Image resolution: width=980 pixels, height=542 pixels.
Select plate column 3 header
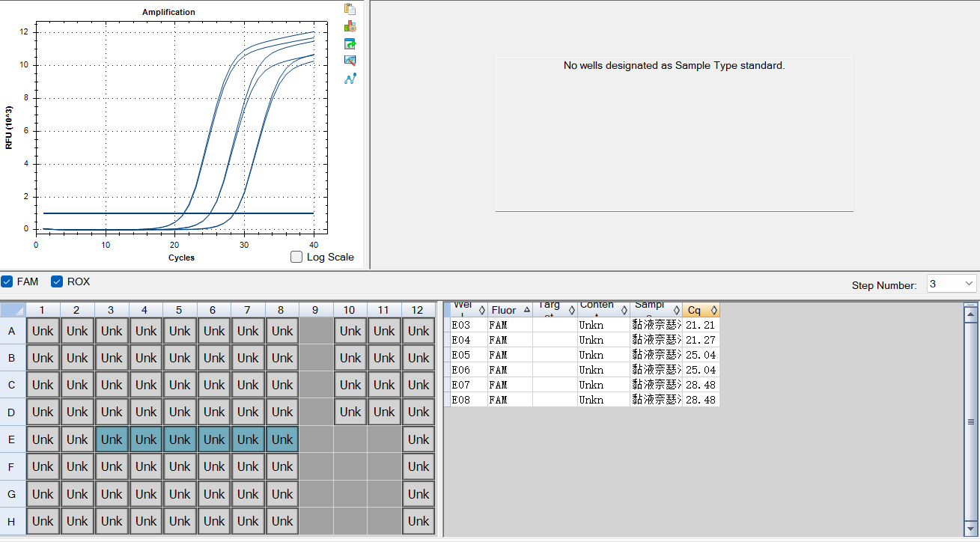pos(112,310)
